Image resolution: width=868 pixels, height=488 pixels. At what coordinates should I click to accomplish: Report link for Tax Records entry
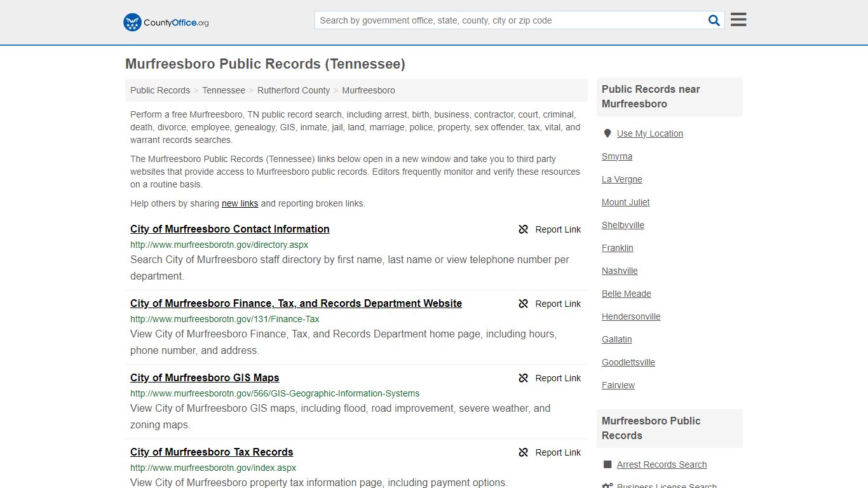click(x=558, y=452)
